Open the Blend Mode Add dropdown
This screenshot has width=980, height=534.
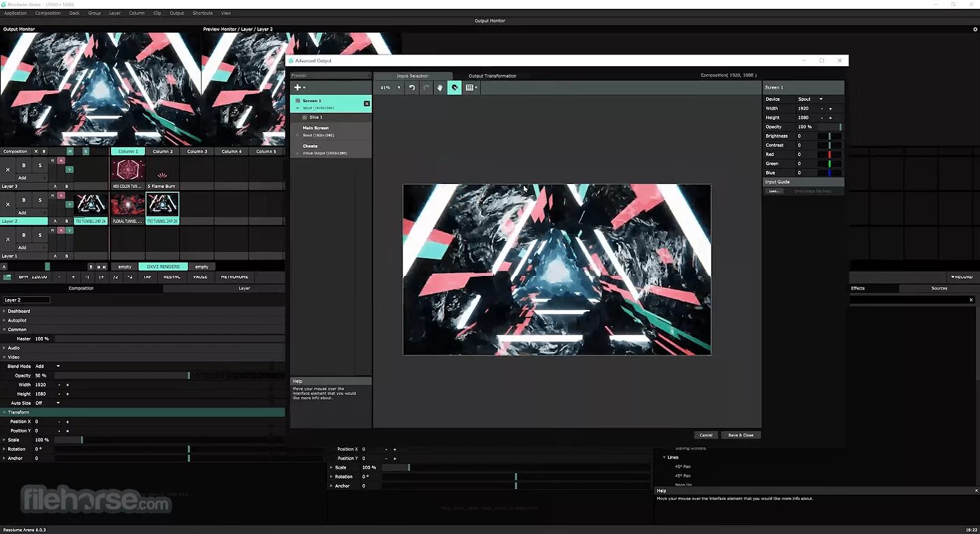pyautogui.click(x=48, y=366)
